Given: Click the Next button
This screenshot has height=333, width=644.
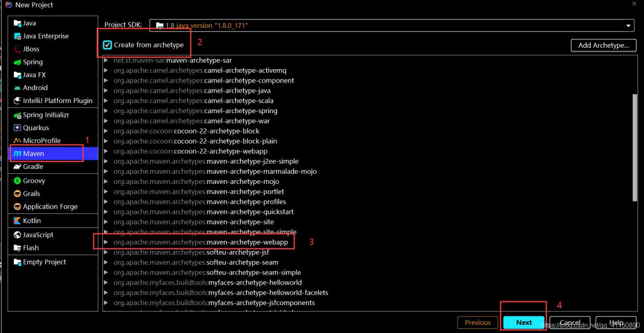Looking at the screenshot, I should tap(524, 322).
